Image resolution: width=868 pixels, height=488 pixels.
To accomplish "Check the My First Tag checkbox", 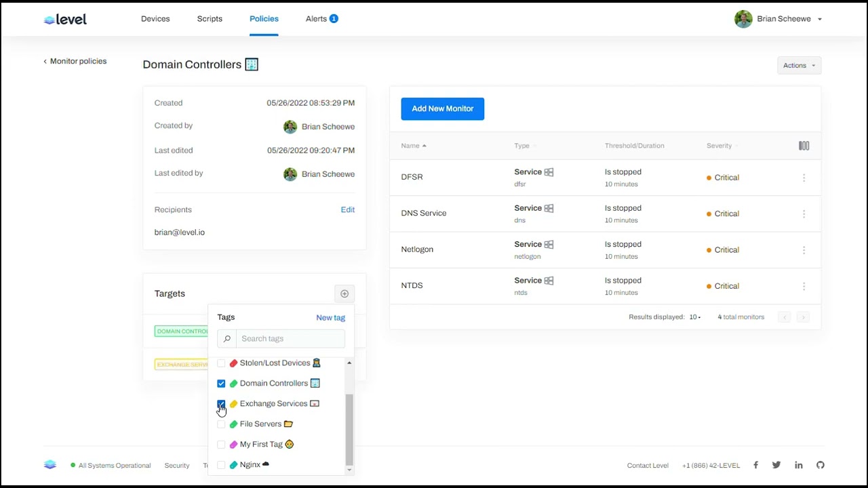I will click(221, 445).
